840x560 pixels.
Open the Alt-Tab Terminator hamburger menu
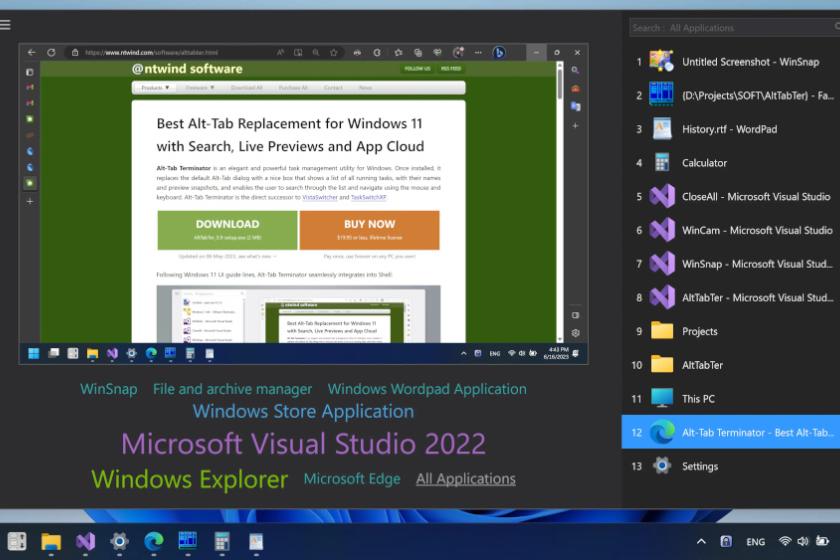(5, 25)
